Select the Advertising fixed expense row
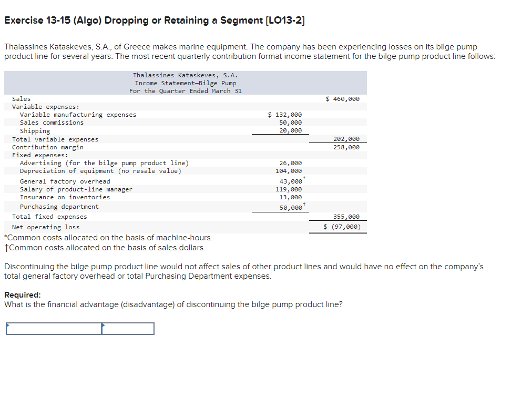 (79, 162)
